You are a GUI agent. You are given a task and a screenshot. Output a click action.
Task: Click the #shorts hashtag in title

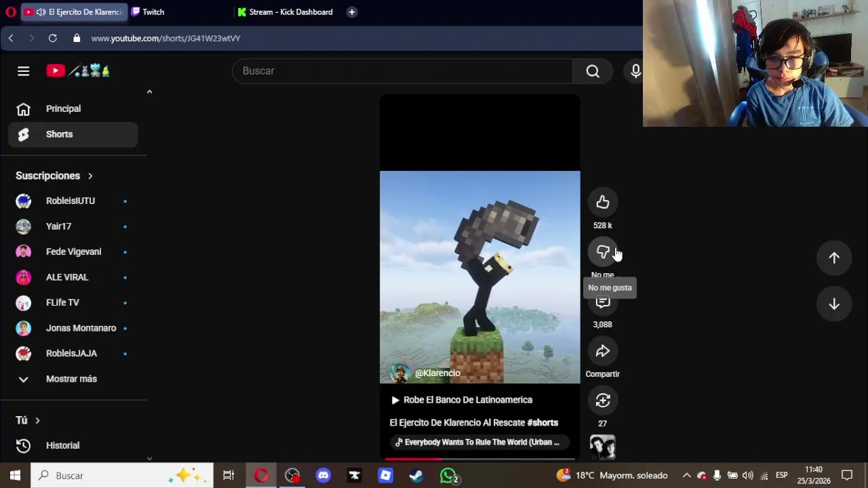click(542, 423)
